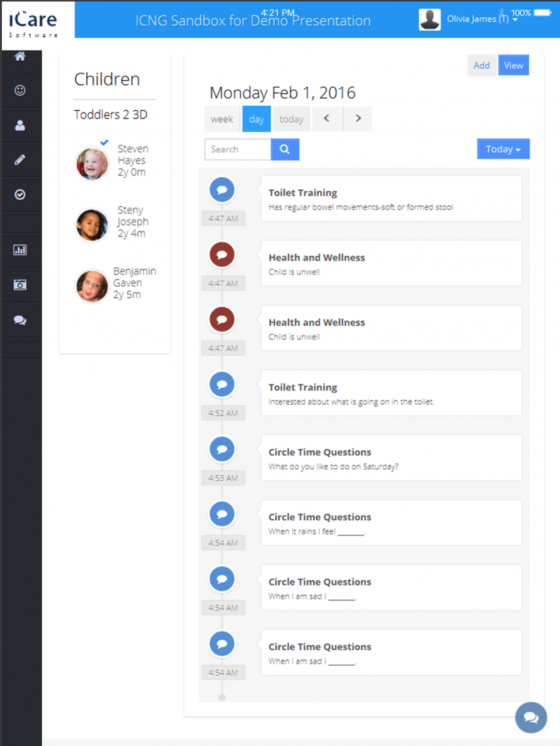Toggle checkmark on Steven Hayes

[104, 142]
